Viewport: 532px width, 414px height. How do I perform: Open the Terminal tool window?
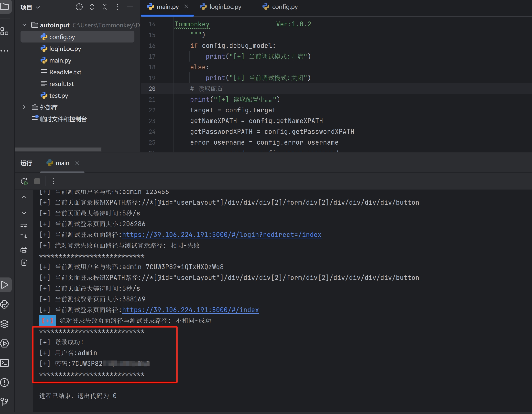(4, 363)
